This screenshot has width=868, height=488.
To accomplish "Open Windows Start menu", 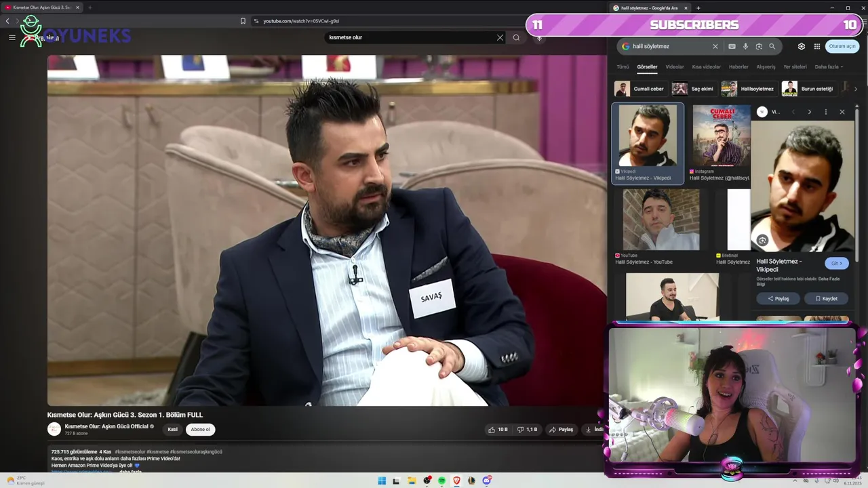I will 382,481.
